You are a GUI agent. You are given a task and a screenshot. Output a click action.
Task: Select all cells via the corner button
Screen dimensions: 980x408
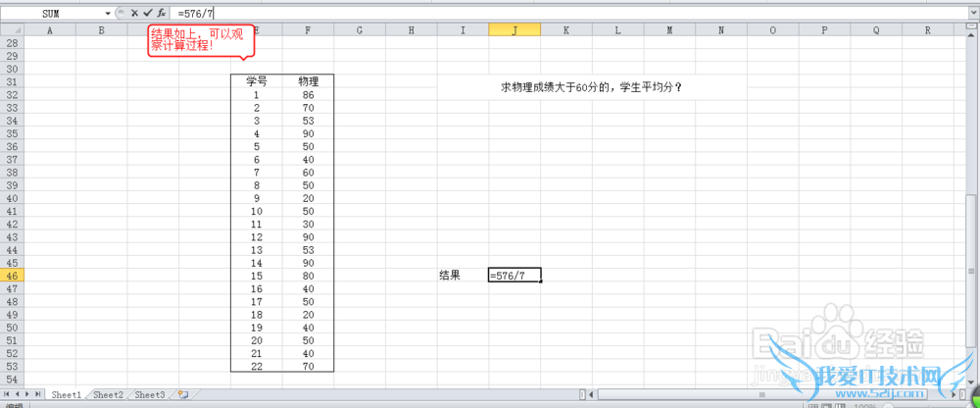click(12, 30)
